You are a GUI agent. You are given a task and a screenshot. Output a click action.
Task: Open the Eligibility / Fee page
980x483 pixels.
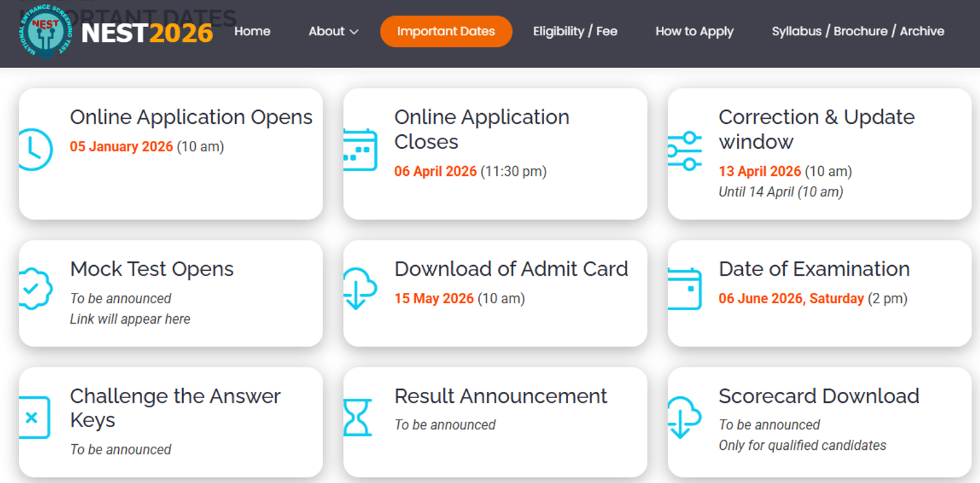pyautogui.click(x=575, y=31)
